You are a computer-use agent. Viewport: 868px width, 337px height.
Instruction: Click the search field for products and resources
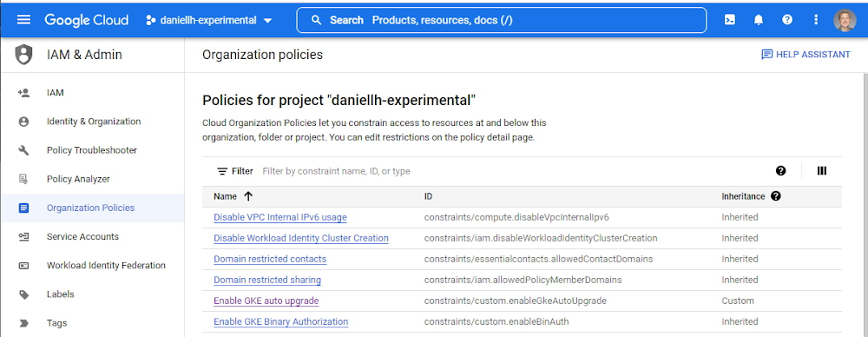click(x=502, y=21)
